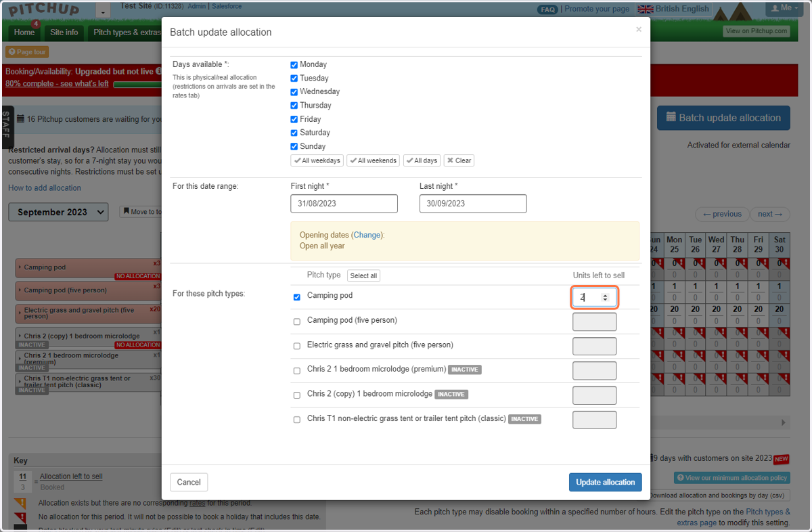
Task: Open Pitch types & extras page link
Action: pos(734,518)
